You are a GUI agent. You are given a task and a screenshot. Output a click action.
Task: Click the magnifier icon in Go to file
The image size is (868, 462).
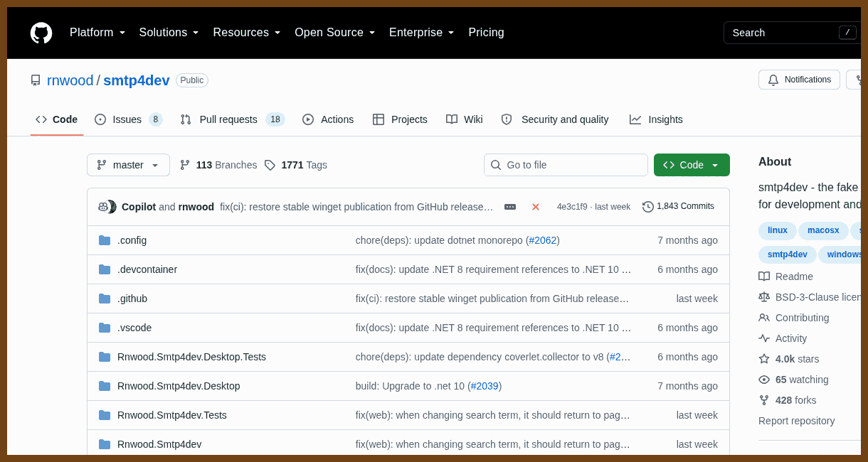pyautogui.click(x=496, y=165)
